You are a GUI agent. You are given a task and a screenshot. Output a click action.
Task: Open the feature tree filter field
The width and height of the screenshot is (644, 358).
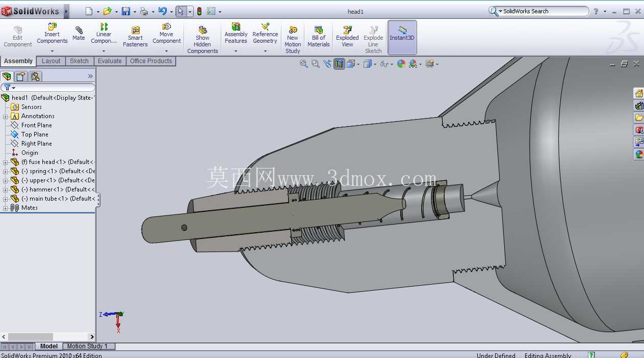point(48,88)
